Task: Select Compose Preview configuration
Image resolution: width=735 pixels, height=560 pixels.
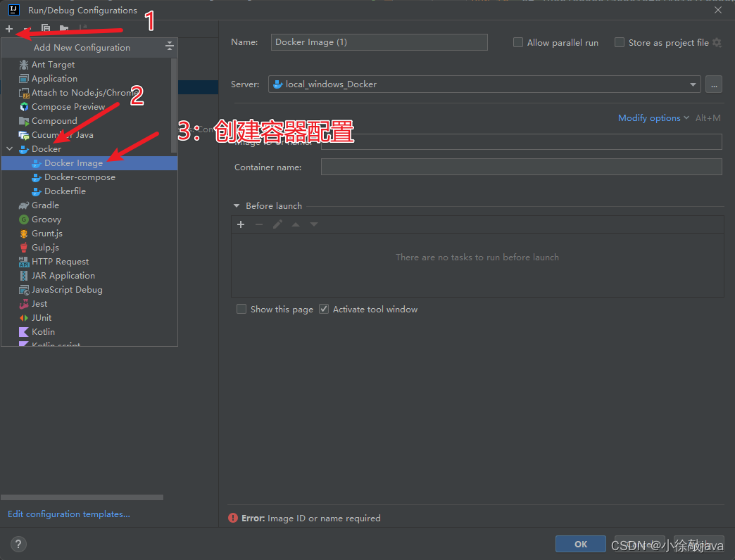Action: click(89, 107)
